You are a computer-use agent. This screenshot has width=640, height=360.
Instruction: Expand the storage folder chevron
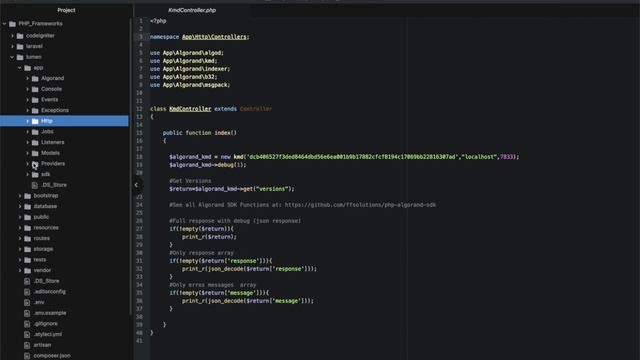point(20,249)
